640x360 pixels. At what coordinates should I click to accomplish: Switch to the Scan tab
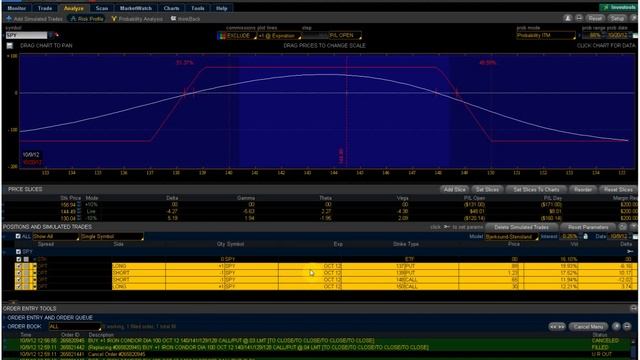coord(102,8)
